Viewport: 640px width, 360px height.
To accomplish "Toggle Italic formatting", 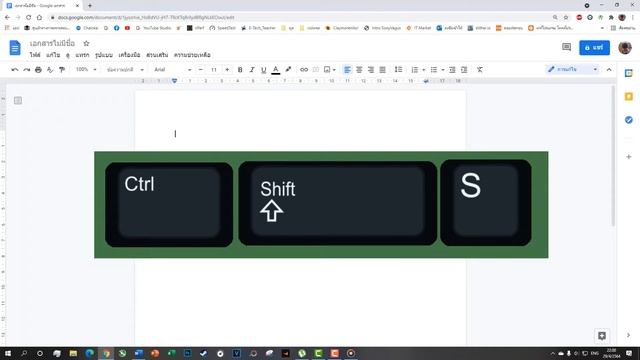I will [252, 70].
